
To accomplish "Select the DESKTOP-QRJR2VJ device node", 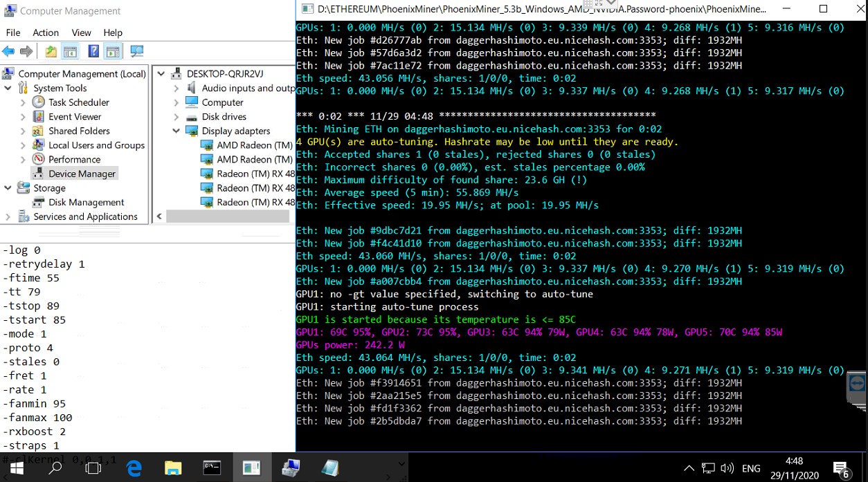I will 225,73.
